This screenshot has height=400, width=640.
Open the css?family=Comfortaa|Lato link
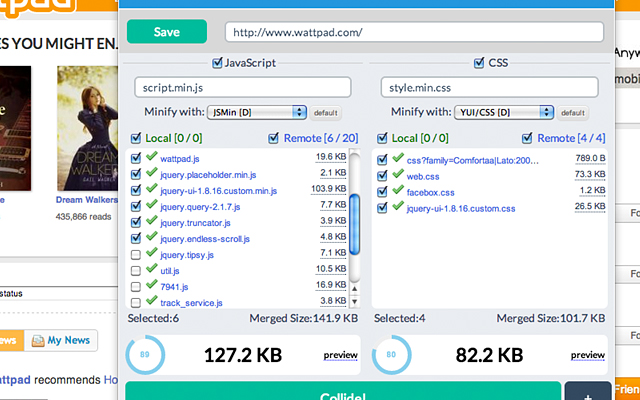tap(473, 161)
